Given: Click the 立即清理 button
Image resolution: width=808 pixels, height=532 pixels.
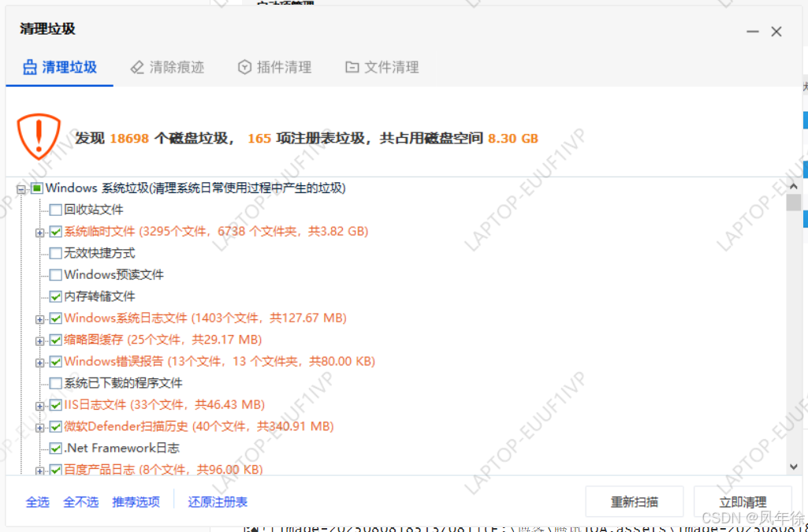Looking at the screenshot, I should tap(743, 502).
